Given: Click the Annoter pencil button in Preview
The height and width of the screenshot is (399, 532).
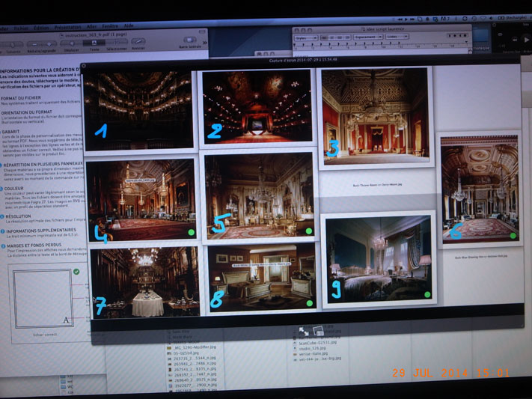Looking at the screenshot, I should pos(138,41).
